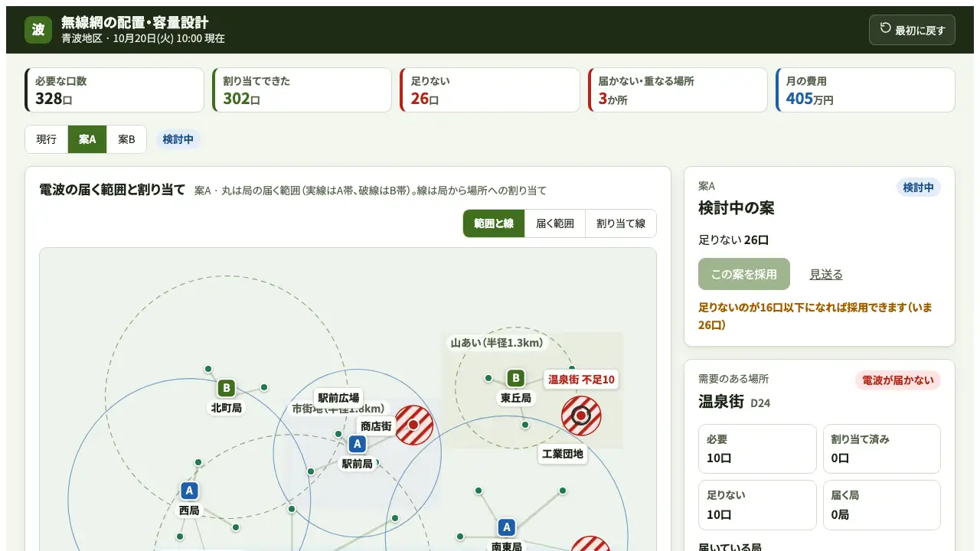Click the green dot above 西局 icon
This screenshot has height=551, width=980.
(198, 462)
